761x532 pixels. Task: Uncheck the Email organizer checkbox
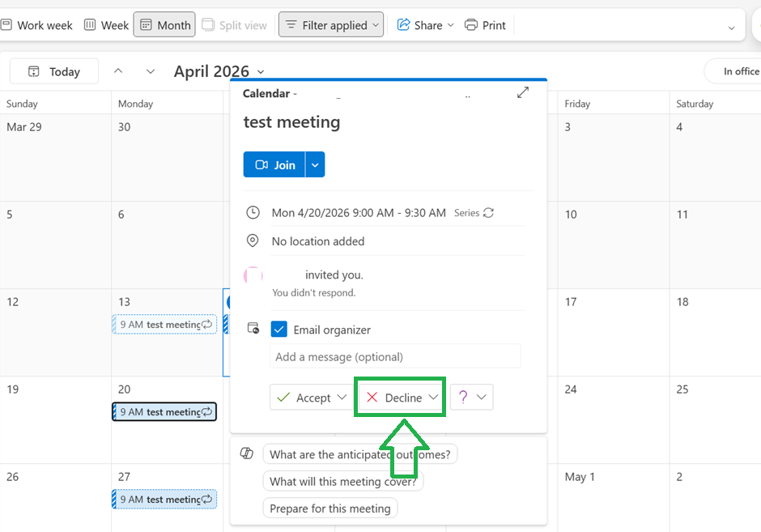[279, 330]
